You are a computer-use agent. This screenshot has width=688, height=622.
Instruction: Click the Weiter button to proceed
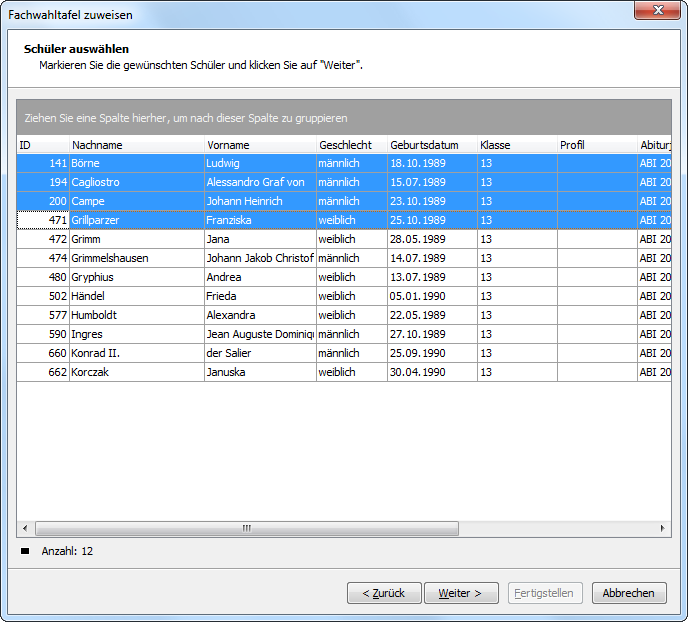tap(461, 593)
